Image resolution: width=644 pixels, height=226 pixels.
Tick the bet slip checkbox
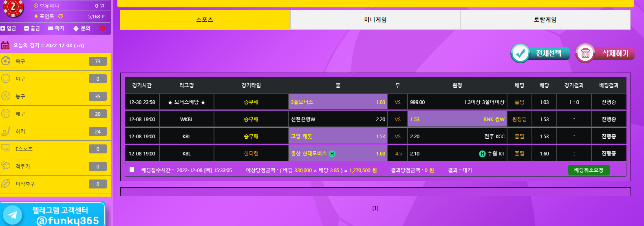pos(132,170)
